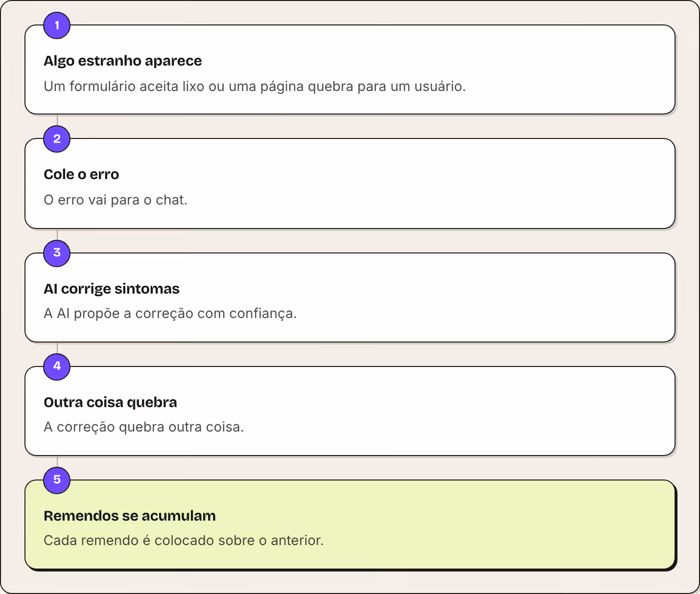
Task: Click the "Cole o erro" heading
Action: pos(81,174)
